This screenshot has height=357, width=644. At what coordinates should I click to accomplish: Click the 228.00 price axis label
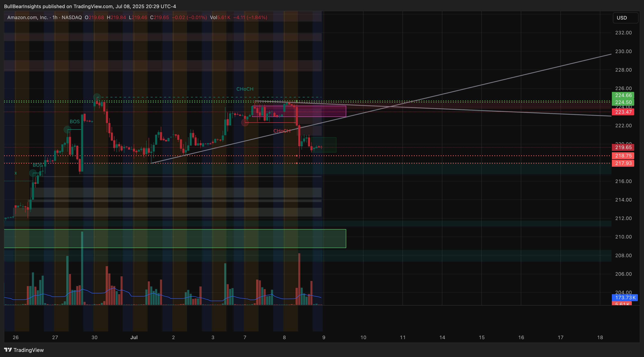click(623, 70)
